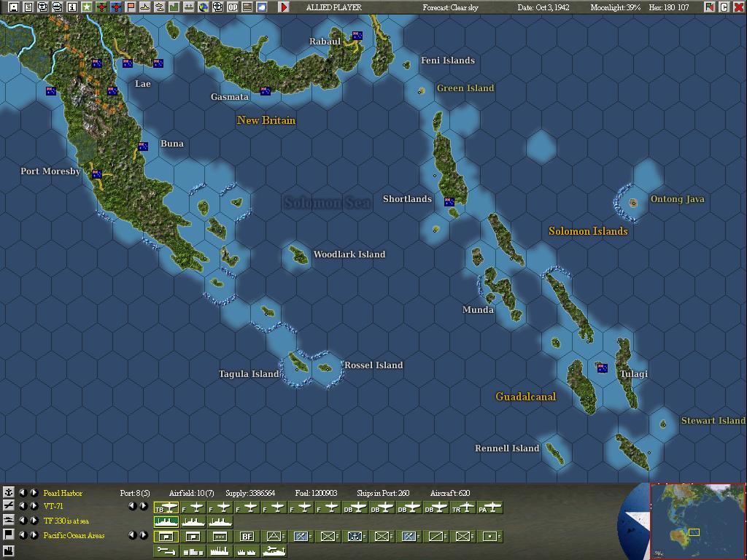Open the cloud weather icon
This screenshot has width=747, height=560.
pyautogui.click(x=262, y=7)
